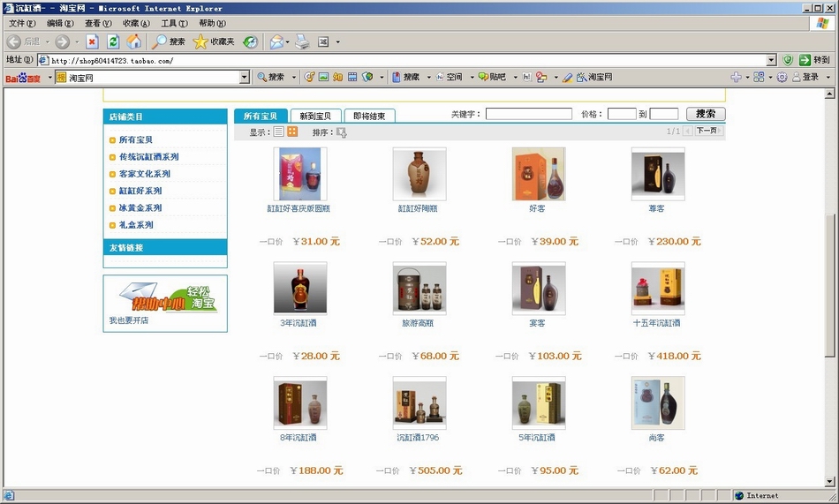
Task: Click the Baidu toolbar video film icon
Action: 352,77
